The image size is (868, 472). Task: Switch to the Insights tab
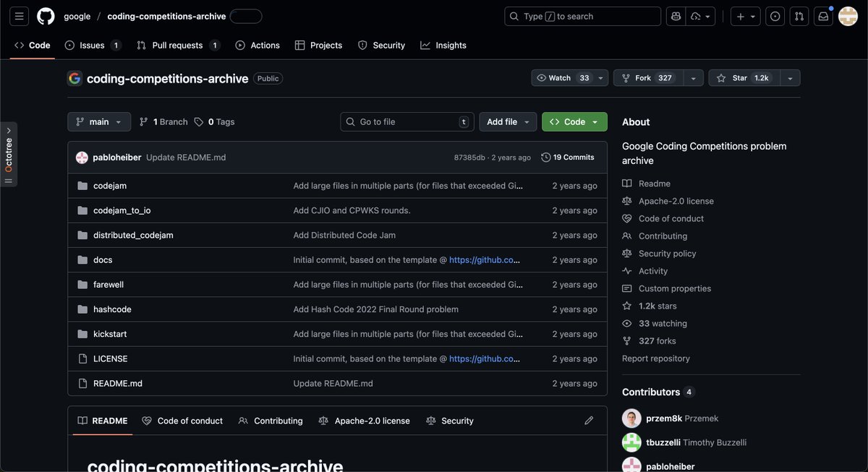point(443,46)
